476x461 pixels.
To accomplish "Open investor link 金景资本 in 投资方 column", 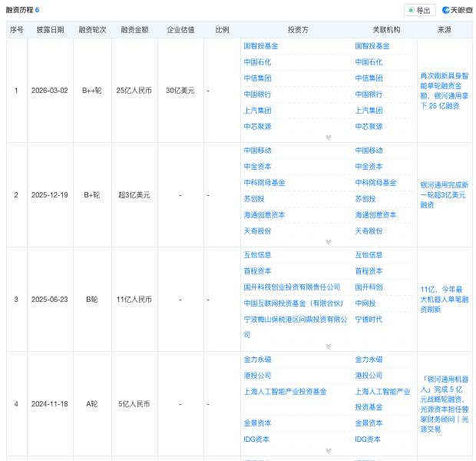I will [257, 423].
